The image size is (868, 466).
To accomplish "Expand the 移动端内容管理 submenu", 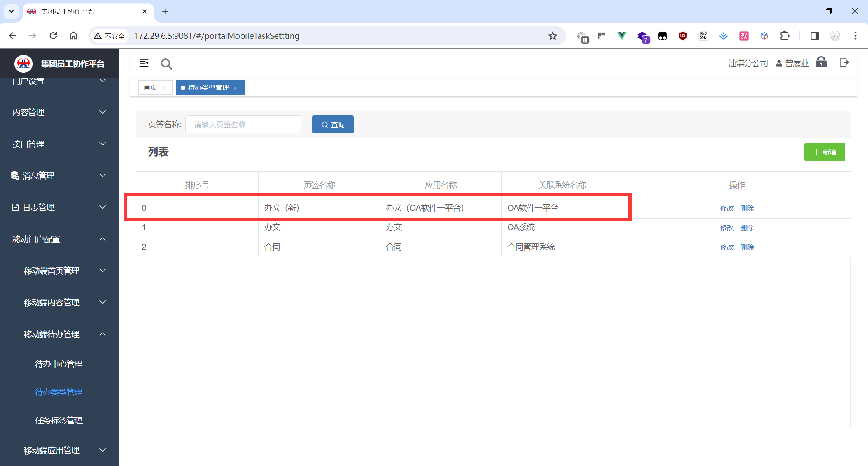I will 59,302.
